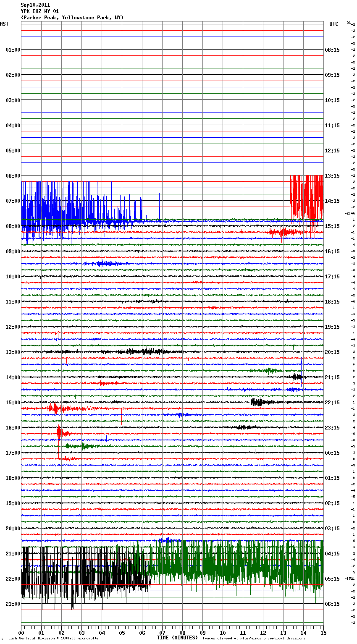The width and height of the screenshot is (357, 644).
Task: Click minute tick label 15 on bottom axis
Action: 323,633
